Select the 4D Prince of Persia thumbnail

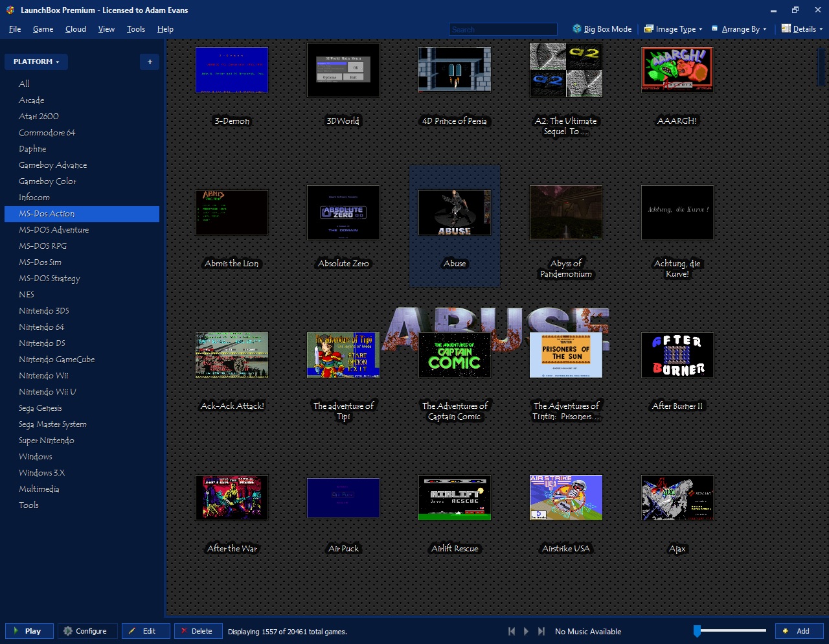pyautogui.click(x=455, y=70)
